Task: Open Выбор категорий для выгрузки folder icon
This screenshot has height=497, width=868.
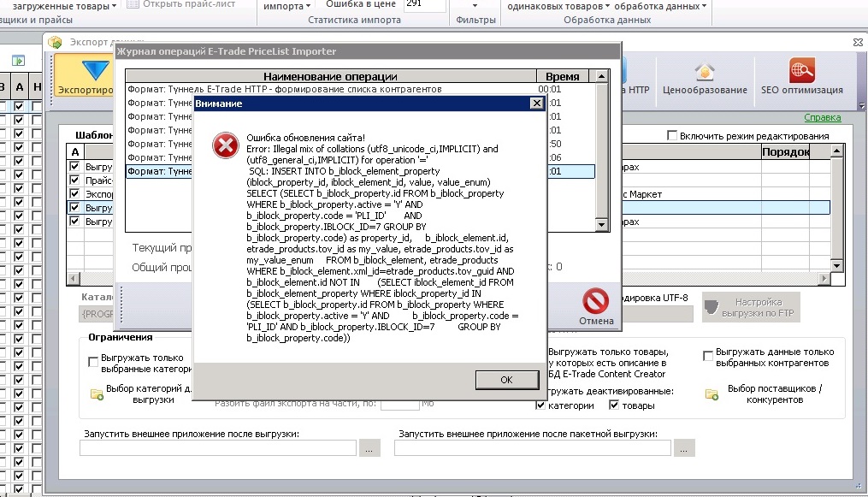Action: point(97,394)
